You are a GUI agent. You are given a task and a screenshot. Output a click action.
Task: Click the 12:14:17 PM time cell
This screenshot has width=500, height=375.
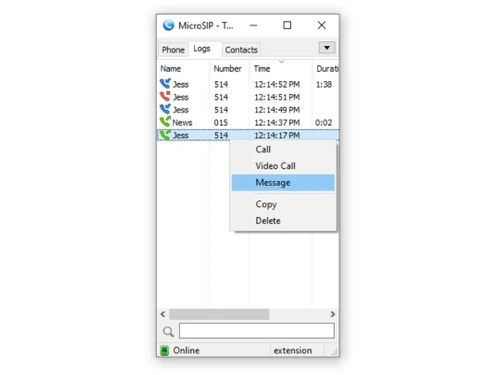277,135
